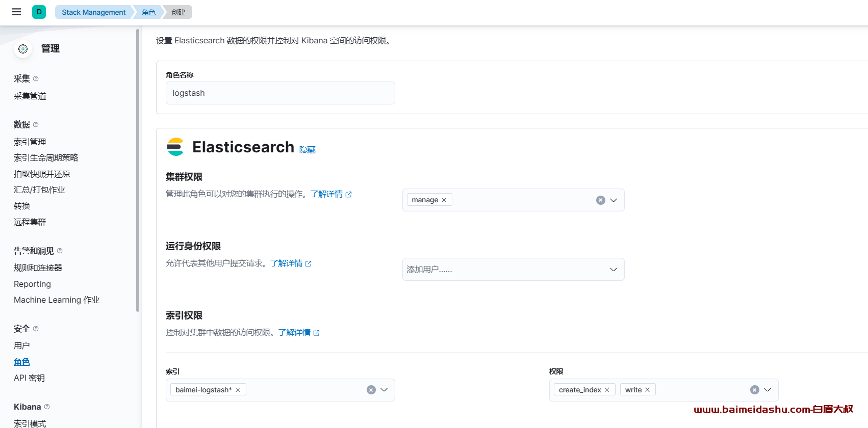Remove the create_index privilege tag
Image resolution: width=868 pixels, height=428 pixels.
click(607, 390)
